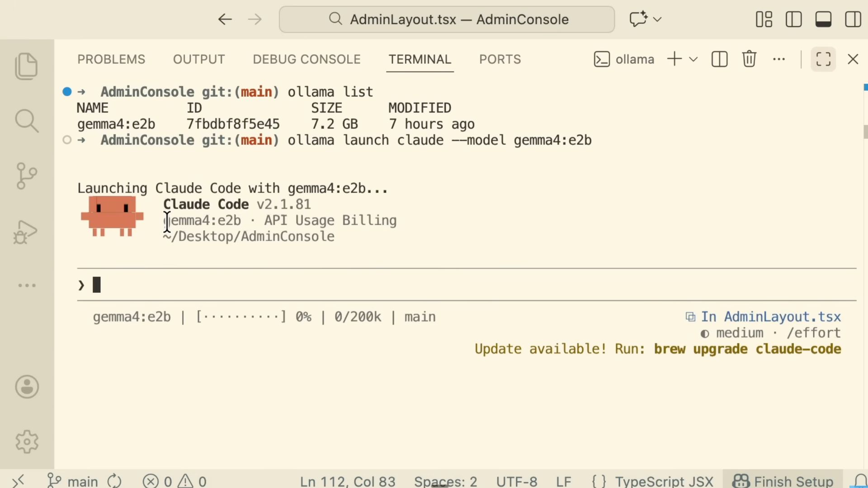
Task: Click the terminal scrollbar on the right
Action: click(x=865, y=132)
